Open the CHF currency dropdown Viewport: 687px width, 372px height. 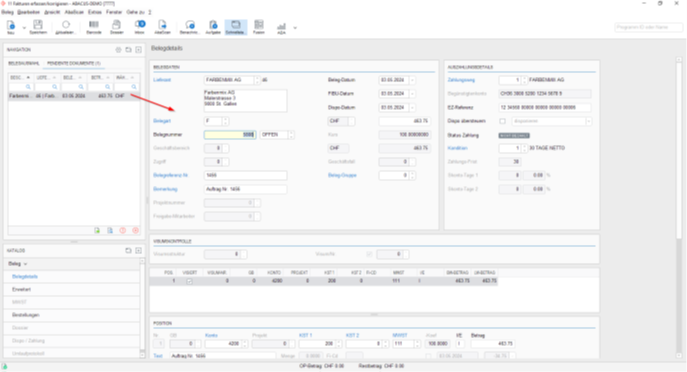(x=352, y=121)
